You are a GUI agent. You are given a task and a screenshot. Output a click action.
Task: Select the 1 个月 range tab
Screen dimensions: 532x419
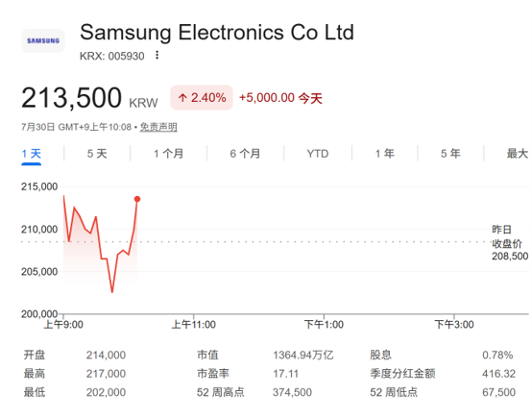click(x=169, y=154)
